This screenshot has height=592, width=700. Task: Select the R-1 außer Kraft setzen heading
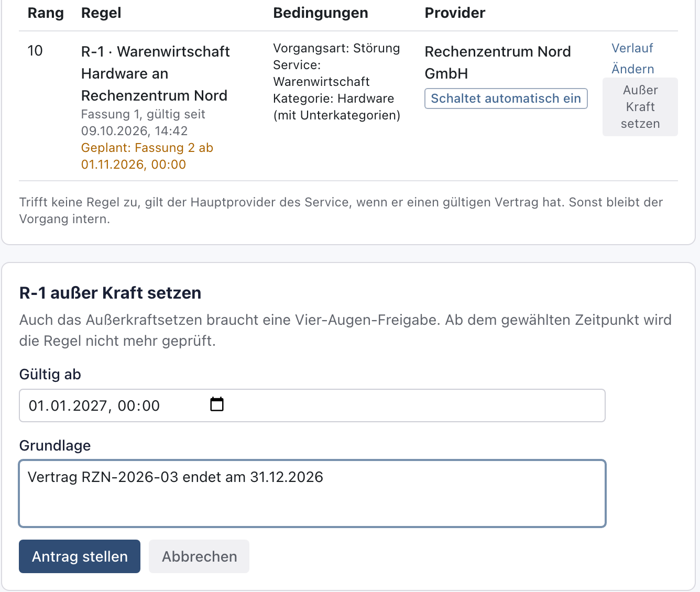coord(110,293)
